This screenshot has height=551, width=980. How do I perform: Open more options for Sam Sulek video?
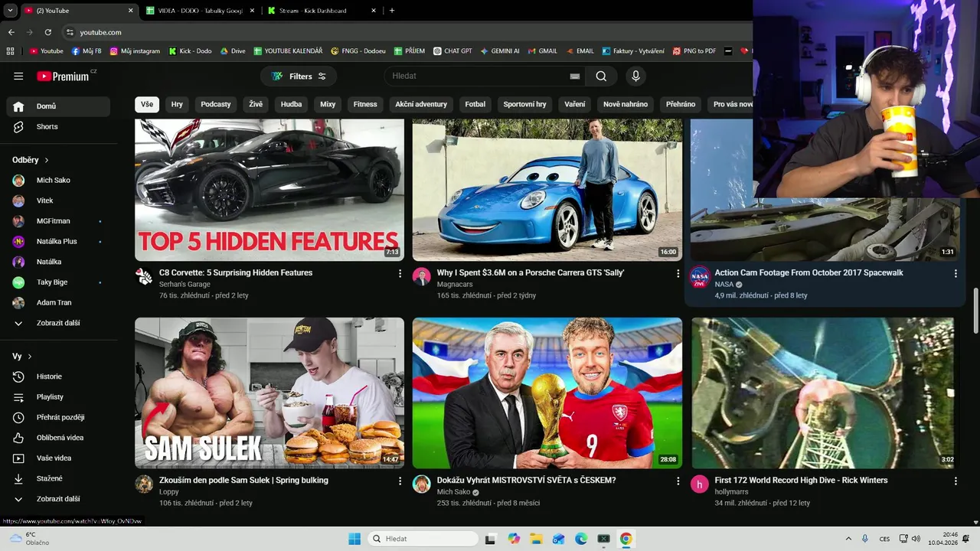pyautogui.click(x=400, y=481)
